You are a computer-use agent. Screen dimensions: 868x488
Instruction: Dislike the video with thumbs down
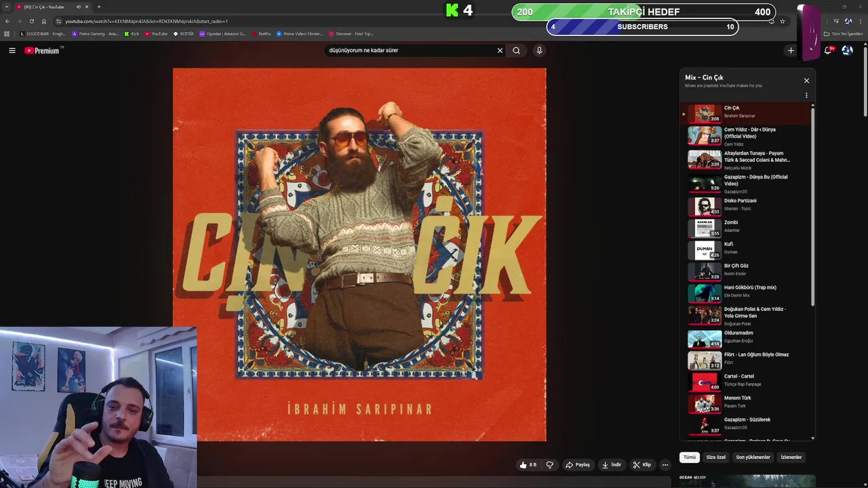[x=550, y=465]
